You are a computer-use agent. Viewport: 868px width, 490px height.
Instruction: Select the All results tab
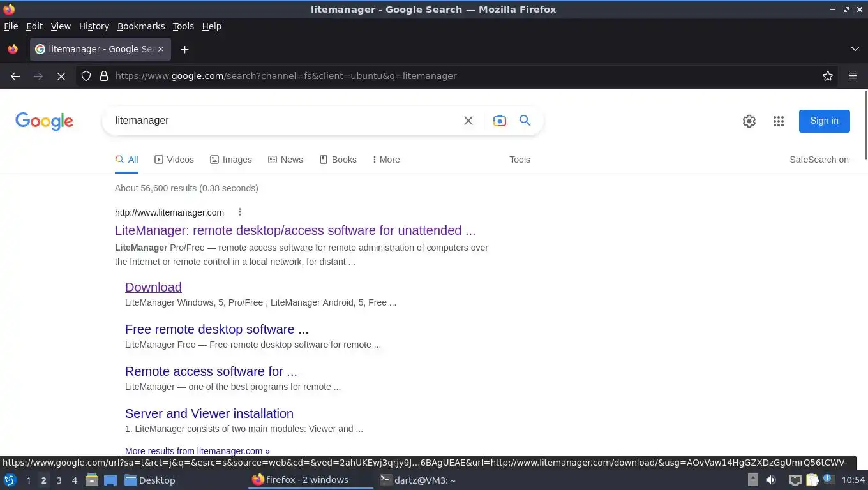(x=127, y=160)
